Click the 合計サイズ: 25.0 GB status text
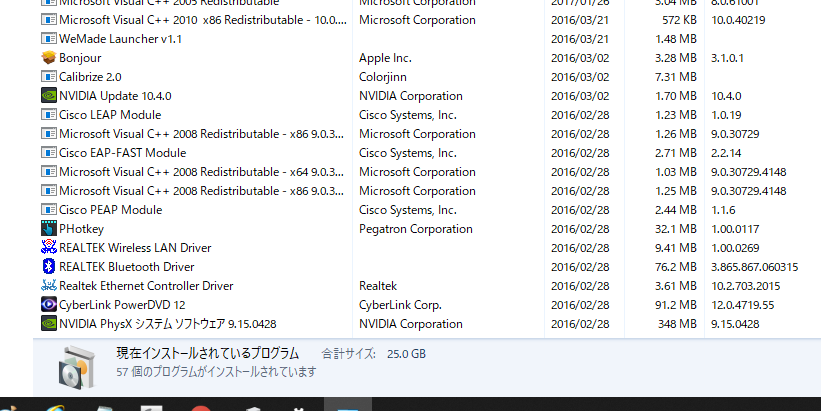The height and width of the screenshot is (411, 821). [x=374, y=354]
